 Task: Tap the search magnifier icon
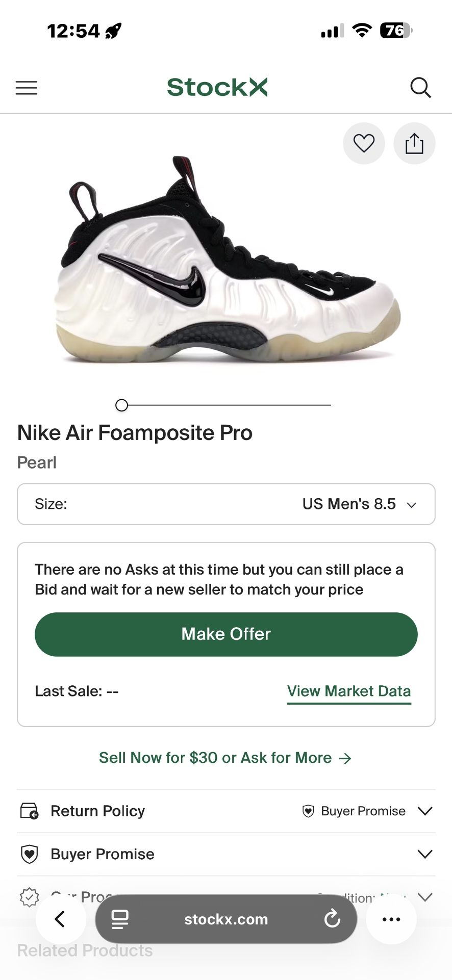420,88
